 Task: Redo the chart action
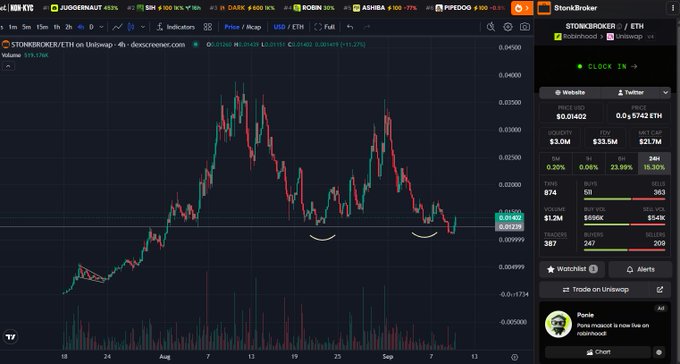point(367,27)
